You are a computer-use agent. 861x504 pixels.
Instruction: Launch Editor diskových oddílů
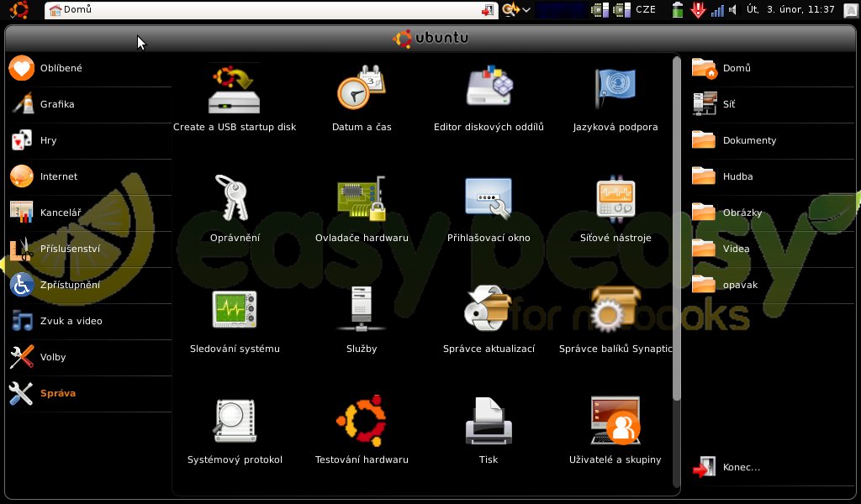pyautogui.click(x=489, y=97)
